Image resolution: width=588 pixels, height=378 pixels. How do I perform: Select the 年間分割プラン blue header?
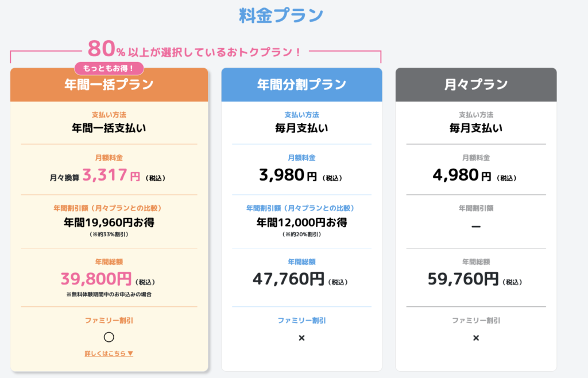[x=301, y=85]
